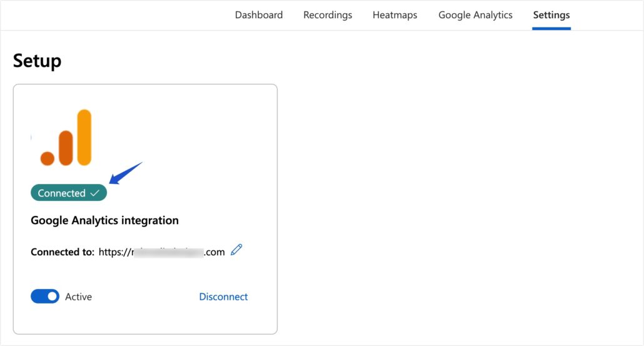Viewport: 644px width, 346px height.
Task: Go to the Heatmaps tab
Action: pyautogui.click(x=395, y=15)
